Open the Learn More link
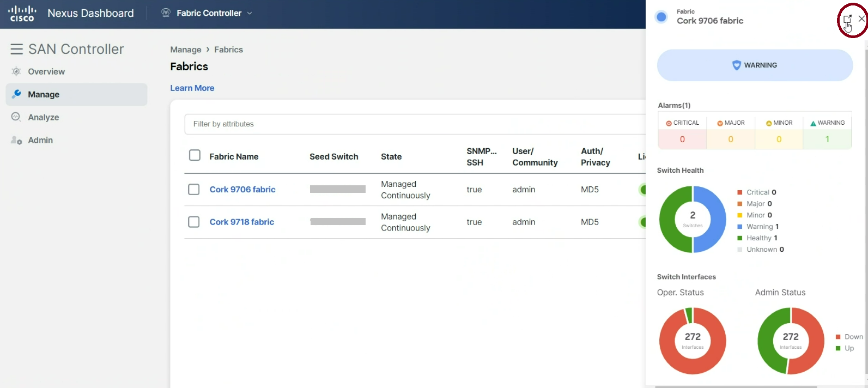The image size is (868, 388). pos(192,88)
